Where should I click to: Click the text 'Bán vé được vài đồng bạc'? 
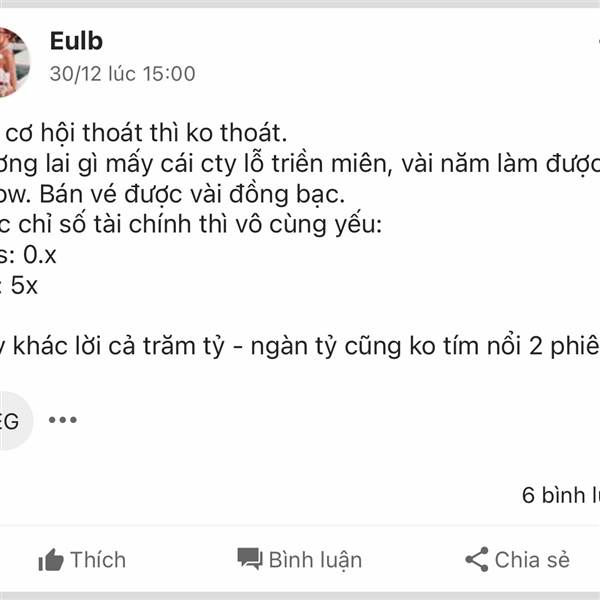click(192, 194)
